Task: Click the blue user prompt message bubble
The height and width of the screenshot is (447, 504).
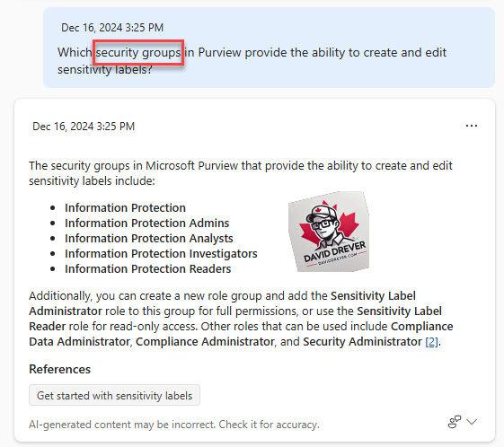Action: [269, 48]
